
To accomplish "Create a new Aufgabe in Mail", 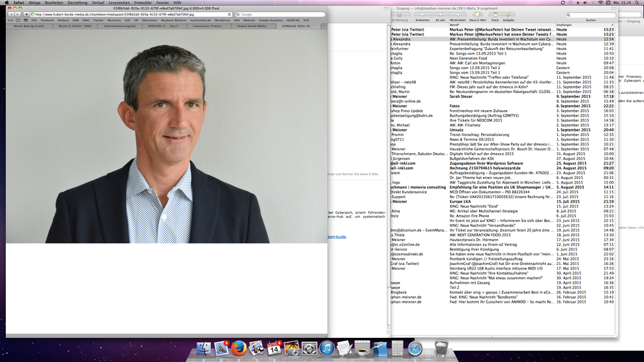I will click(x=508, y=16).
